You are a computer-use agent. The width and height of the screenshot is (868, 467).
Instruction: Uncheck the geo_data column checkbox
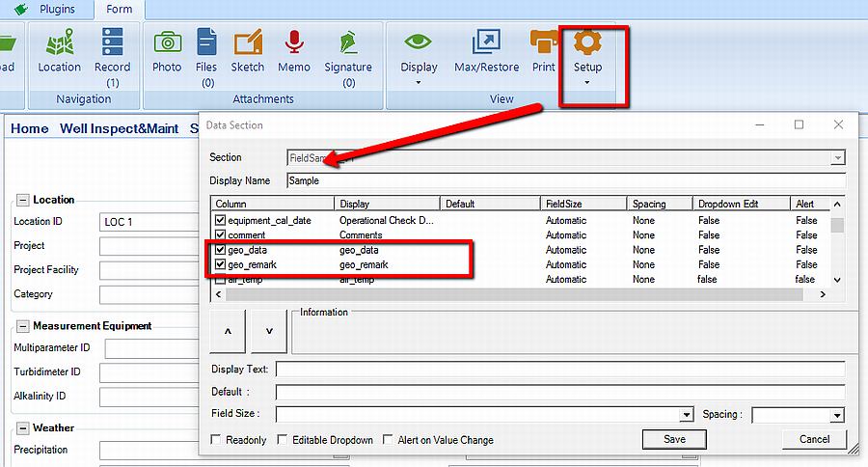click(220, 250)
